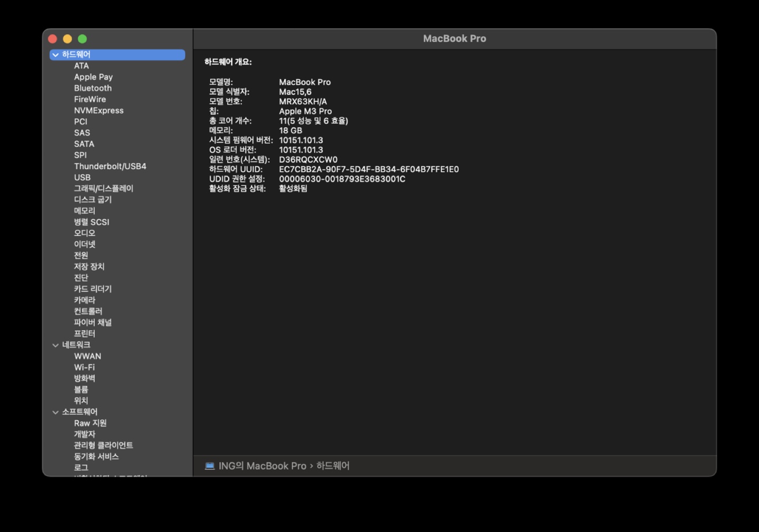Open 전원 in the sidebar
Viewport: 759px width, 532px height.
pos(81,255)
